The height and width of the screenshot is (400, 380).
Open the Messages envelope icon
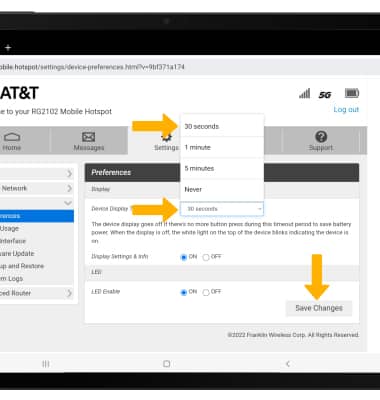88,137
